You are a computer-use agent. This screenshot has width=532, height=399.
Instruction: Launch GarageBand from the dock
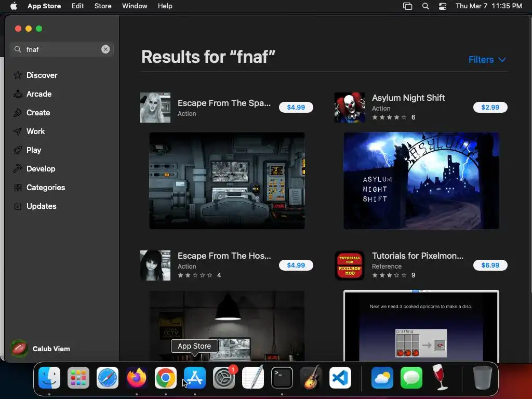(x=311, y=378)
